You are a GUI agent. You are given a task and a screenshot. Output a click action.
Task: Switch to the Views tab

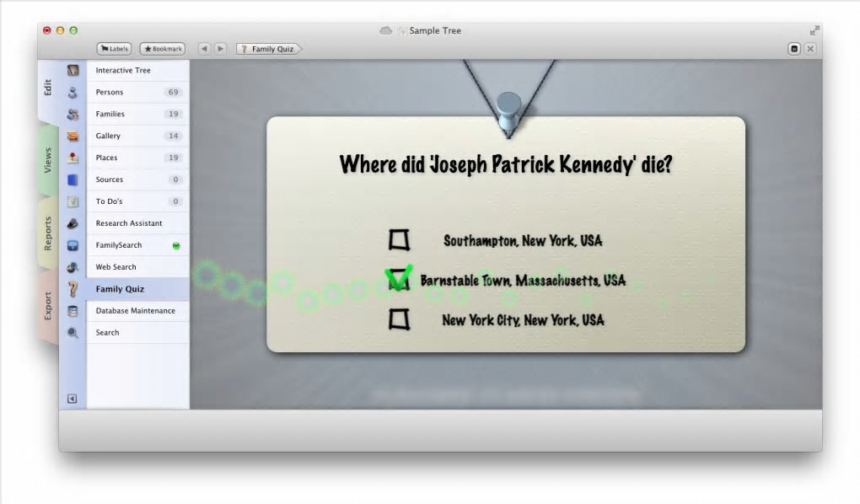(x=48, y=160)
